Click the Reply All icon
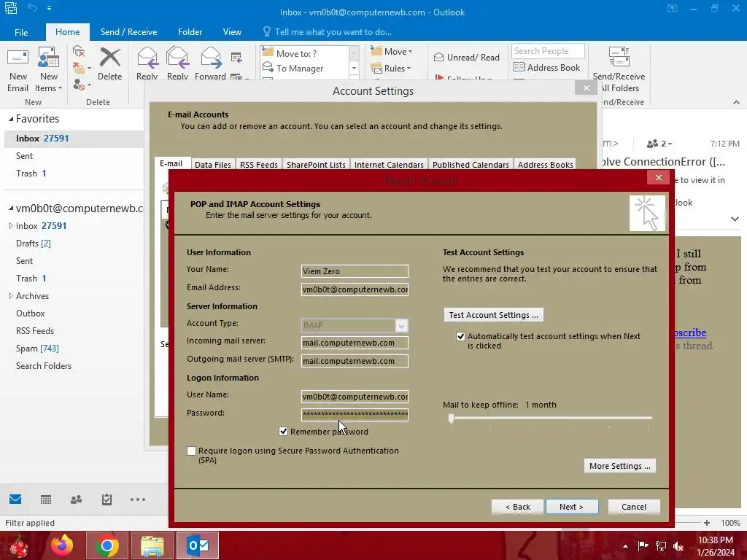747x560 pixels. coord(177,63)
